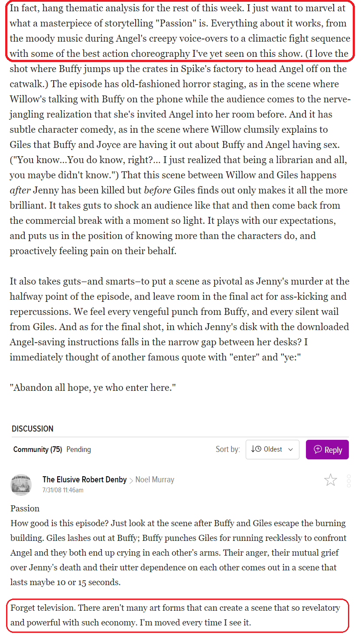
Task: Click the Noel Murray reply-to name
Action: coord(155,479)
